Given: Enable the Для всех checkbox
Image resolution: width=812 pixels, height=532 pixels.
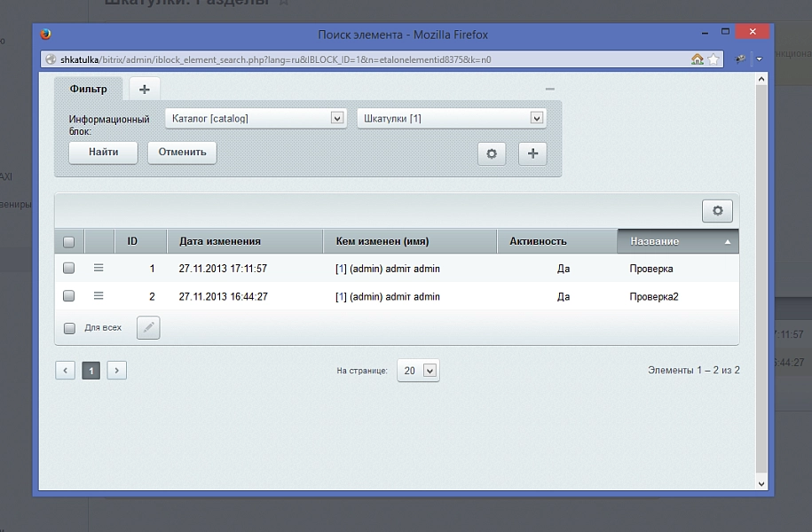Looking at the screenshot, I should [69, 328].
